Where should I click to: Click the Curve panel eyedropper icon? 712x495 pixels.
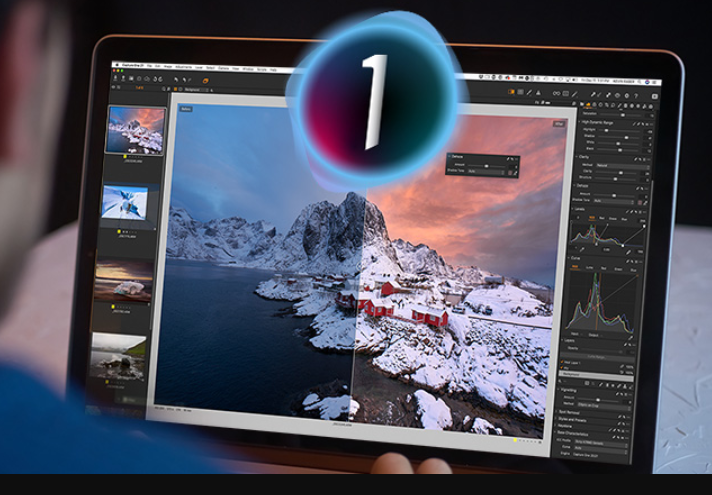[630, 338]
